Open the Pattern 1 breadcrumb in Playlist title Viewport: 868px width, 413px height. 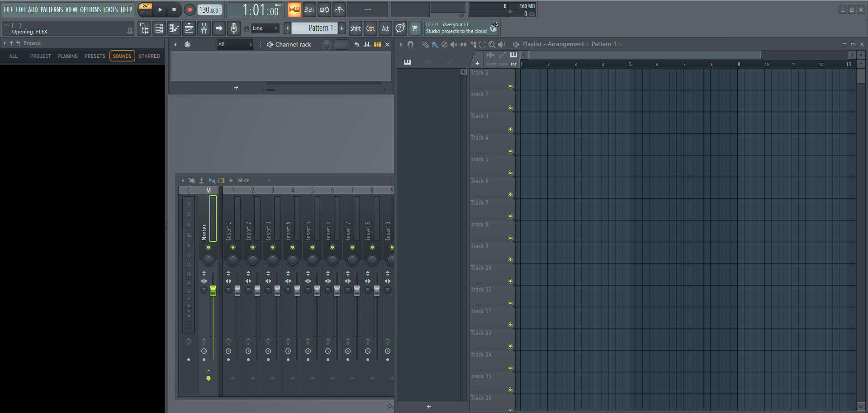(604, 44)
